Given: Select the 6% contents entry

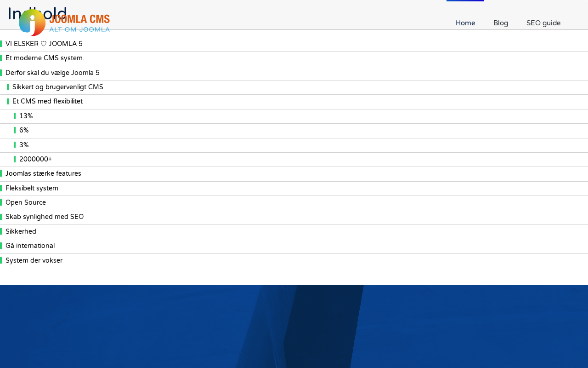Looking at the screenshot, I should [x=24, y=130].
